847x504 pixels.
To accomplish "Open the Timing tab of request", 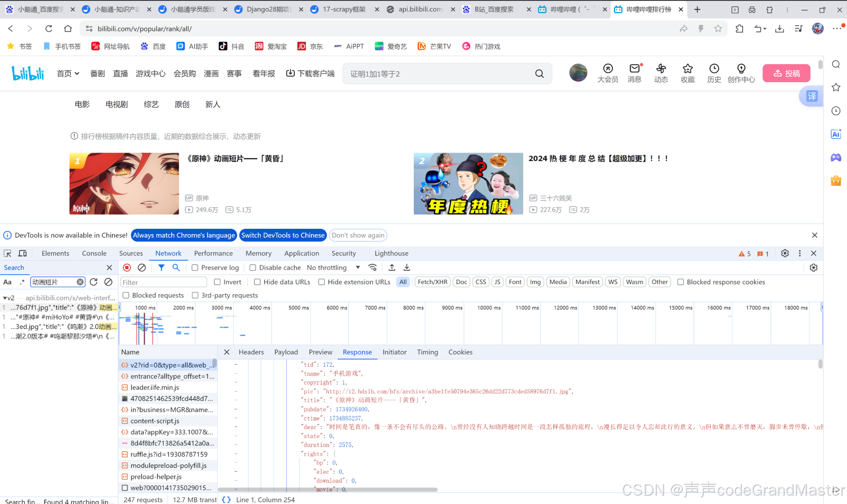I will pos(427,352).
